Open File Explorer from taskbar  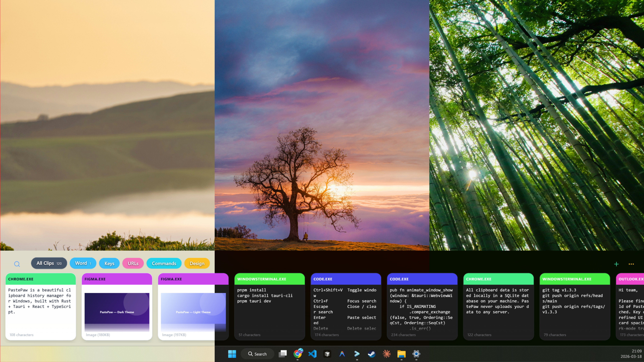[x=401, y=354]
